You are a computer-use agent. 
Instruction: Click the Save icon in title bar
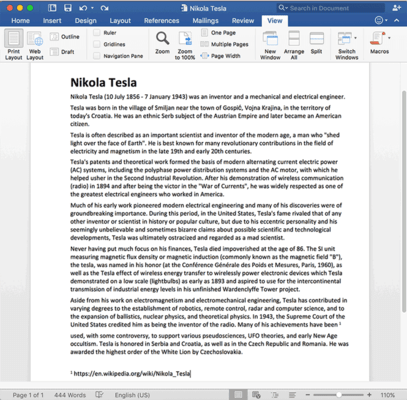tap(68, 8)
